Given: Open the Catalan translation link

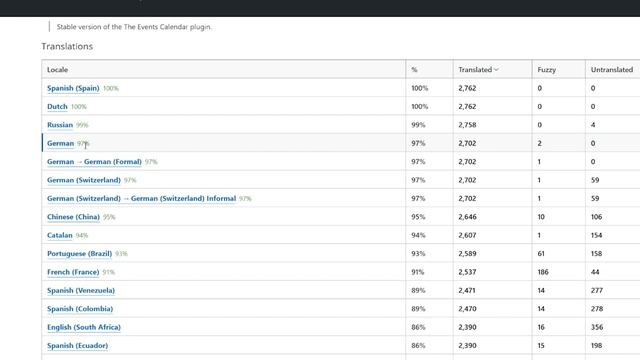Looking at the screenshot, I should click(x=60, y=235).
